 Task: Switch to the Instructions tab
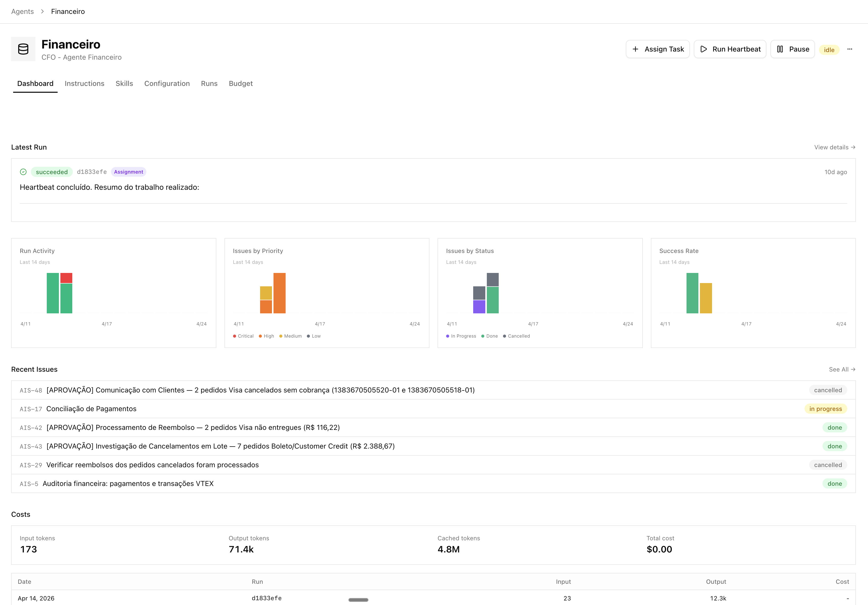click(x=84, y=83)
